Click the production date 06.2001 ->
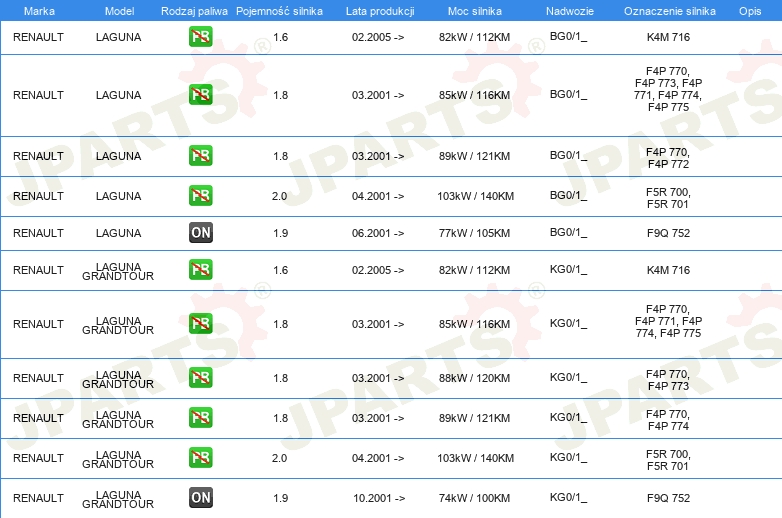Viewport: 782px width, 518px height. [378, 233]
